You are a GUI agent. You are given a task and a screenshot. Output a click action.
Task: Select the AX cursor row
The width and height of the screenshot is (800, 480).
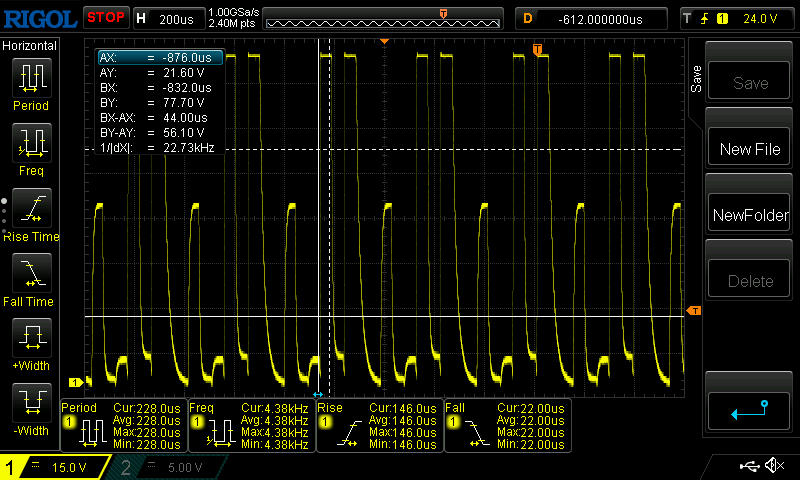point(161,58)
